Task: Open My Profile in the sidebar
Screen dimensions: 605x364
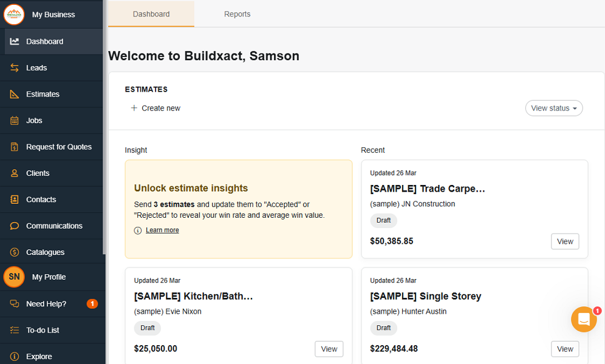Action: [x=52, y=277]
